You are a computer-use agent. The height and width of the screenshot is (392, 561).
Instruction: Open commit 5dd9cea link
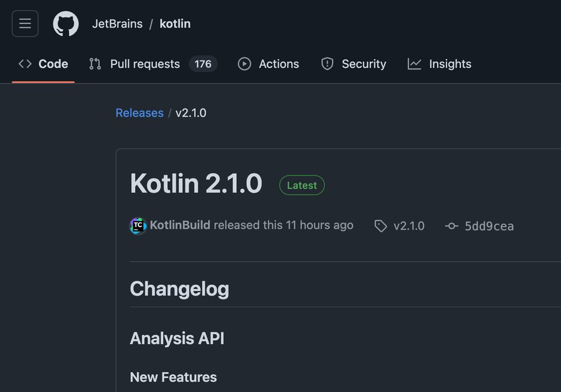click(489, 226)
